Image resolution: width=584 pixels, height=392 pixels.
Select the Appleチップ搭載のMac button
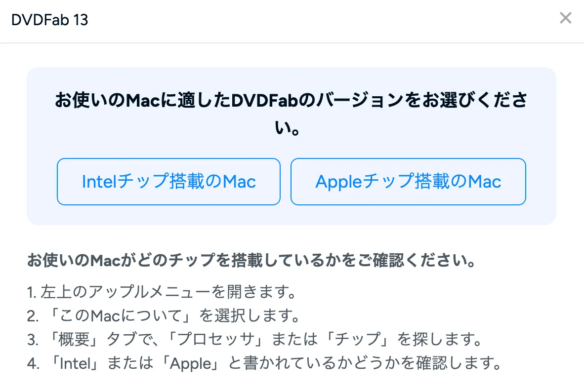tap(408, 182)
